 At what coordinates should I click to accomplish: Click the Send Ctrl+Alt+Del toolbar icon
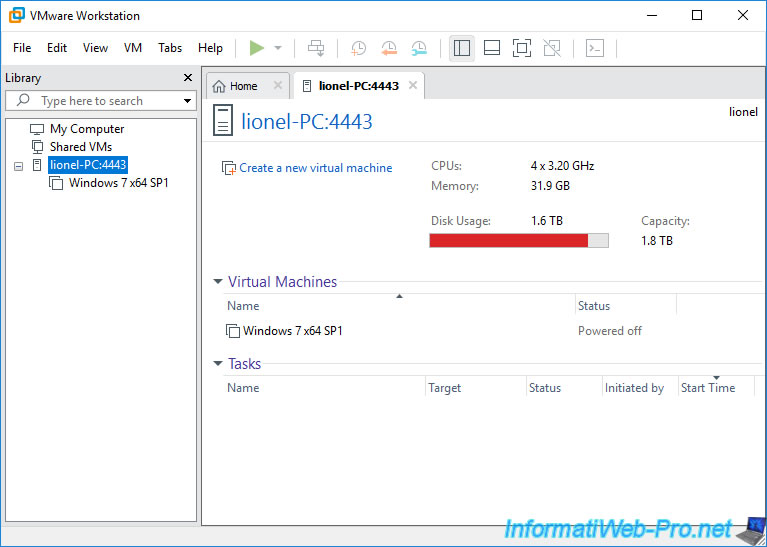316,48
